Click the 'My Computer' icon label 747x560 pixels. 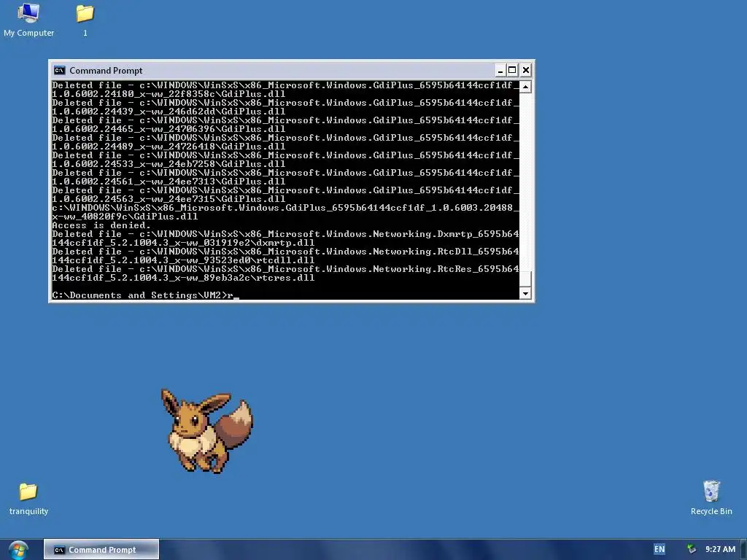pyautogui.click(x=28, y=33)
